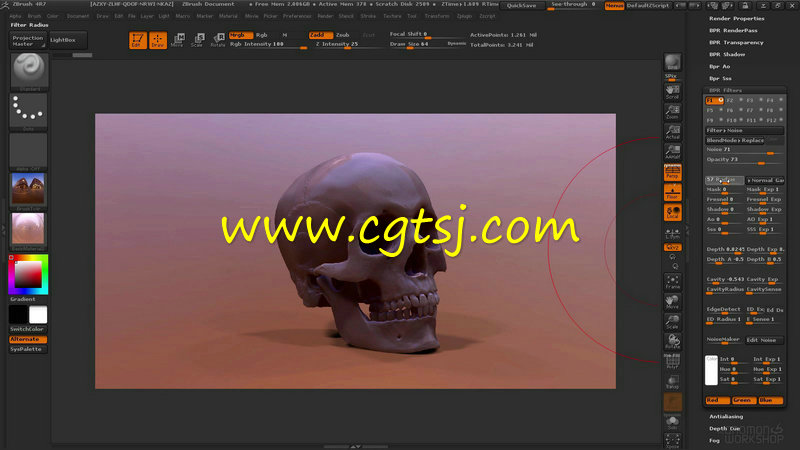Image resolution: width=800 pixels, height=450 pixels.
Task: Click the Frame icon on right shelf
Action: coord(672,281)
